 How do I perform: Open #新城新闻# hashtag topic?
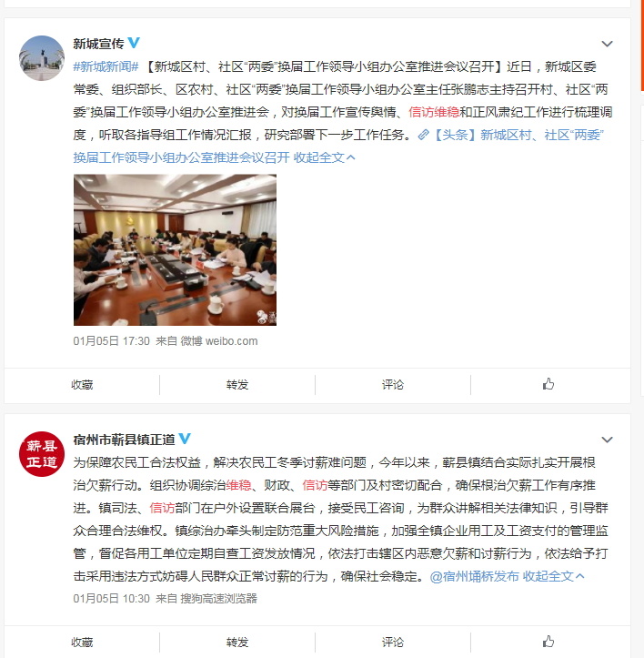coord(106,66)
